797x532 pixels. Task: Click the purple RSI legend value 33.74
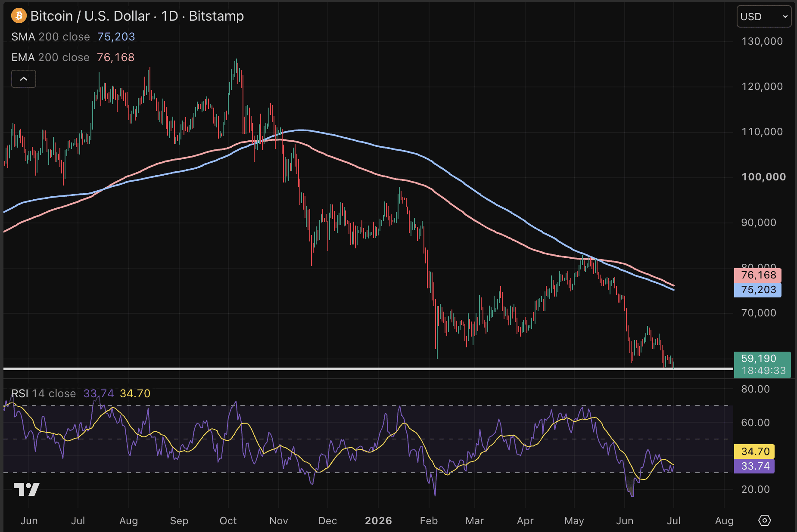99,393
